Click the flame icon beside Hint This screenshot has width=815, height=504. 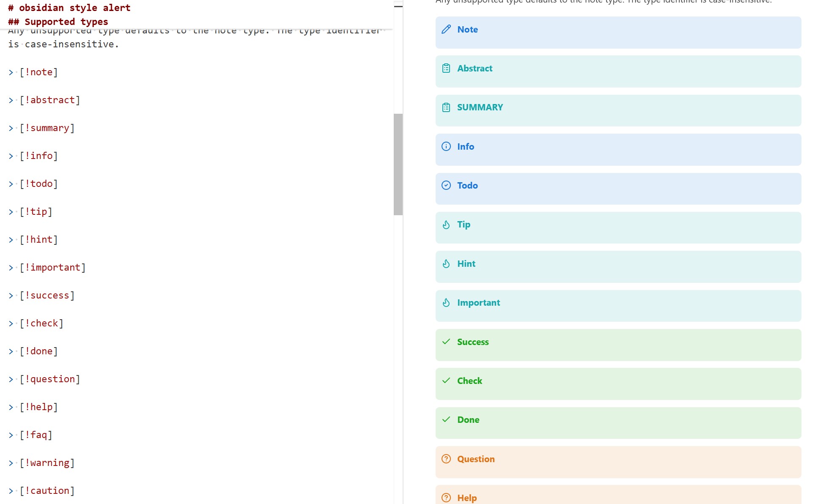click(446, 264)
